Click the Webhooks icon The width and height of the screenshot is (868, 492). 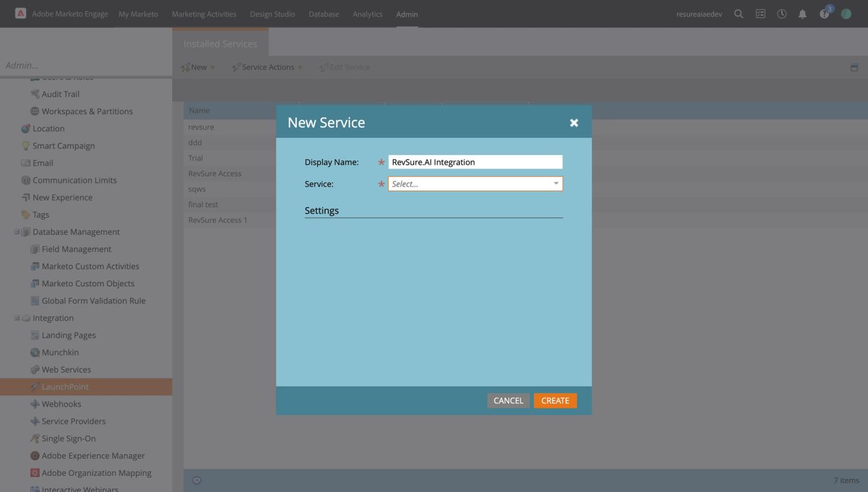click(x=35, y=404)
